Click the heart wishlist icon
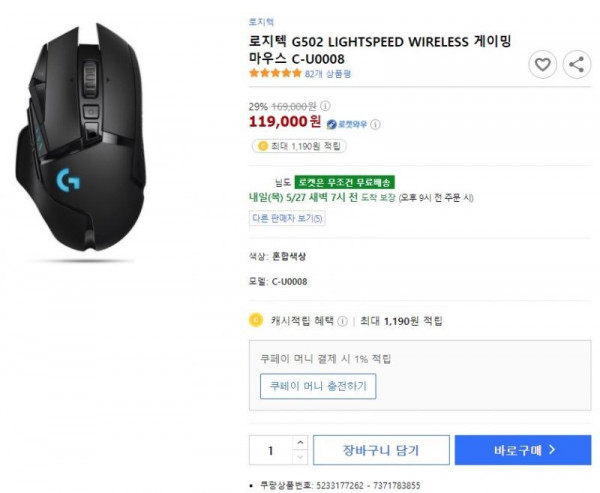This screenshot has height=493, width=600. click(x=542, y=64)
